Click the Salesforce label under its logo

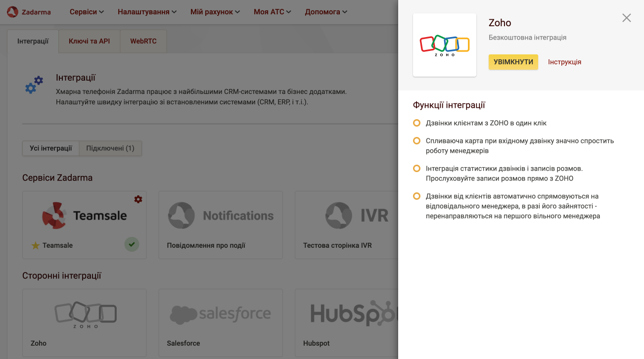184,344
